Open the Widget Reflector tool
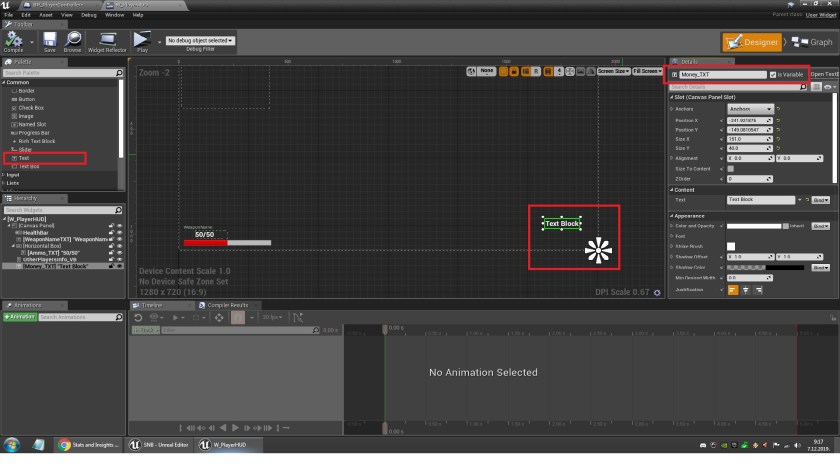This screenshot has height=472, width=840. (106, 41)
